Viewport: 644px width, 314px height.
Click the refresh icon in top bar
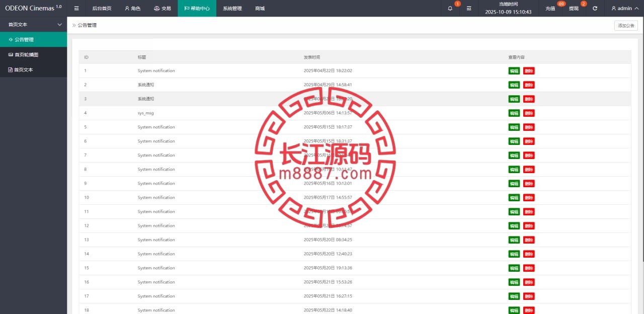point(595,9)
